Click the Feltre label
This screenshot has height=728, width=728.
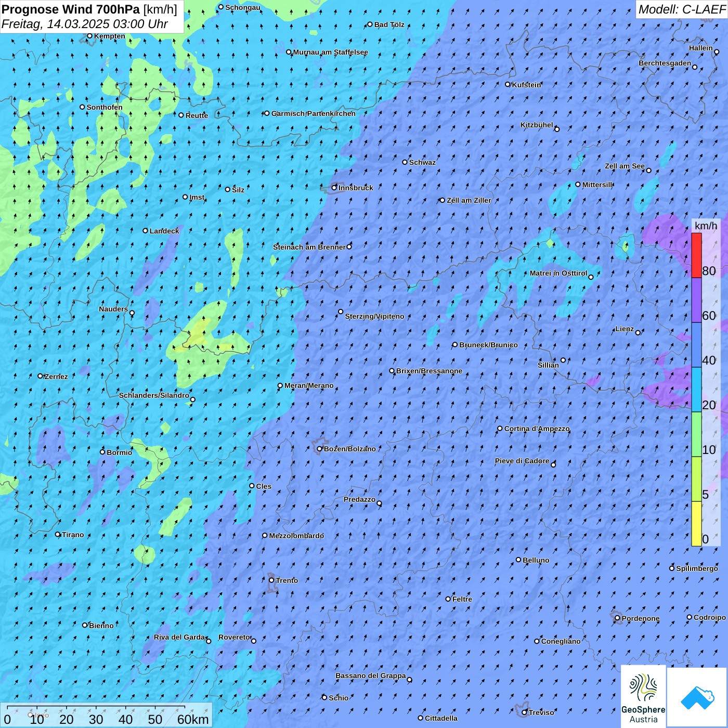pyautogui.click(x=462, y=599)
